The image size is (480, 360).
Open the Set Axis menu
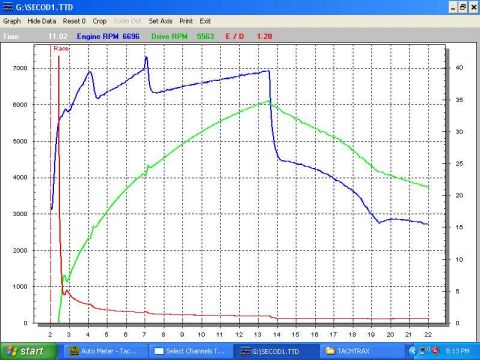tap(160, 21)
